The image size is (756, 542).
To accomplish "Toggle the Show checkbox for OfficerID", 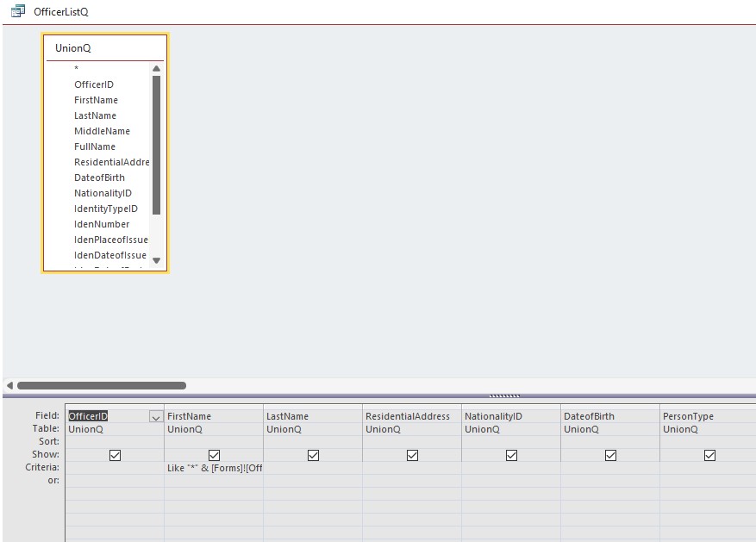I will 114,454.
